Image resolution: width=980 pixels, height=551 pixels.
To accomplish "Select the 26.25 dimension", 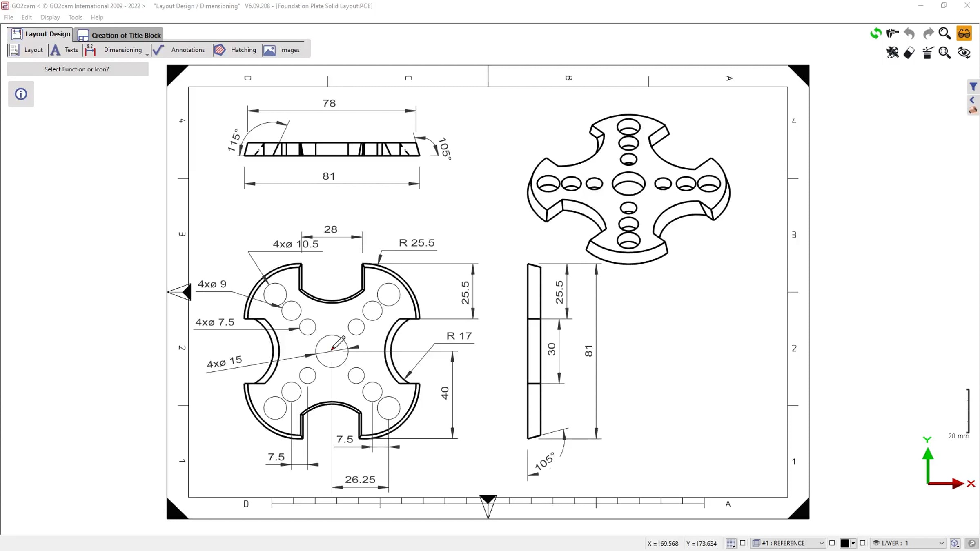I will (x=360, y=480).
